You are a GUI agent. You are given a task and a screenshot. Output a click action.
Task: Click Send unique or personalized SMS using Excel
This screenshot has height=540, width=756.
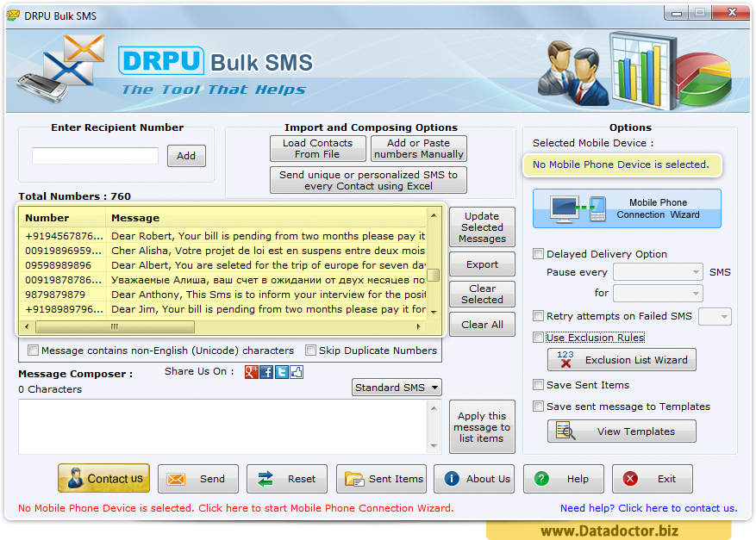pos(368,180)
